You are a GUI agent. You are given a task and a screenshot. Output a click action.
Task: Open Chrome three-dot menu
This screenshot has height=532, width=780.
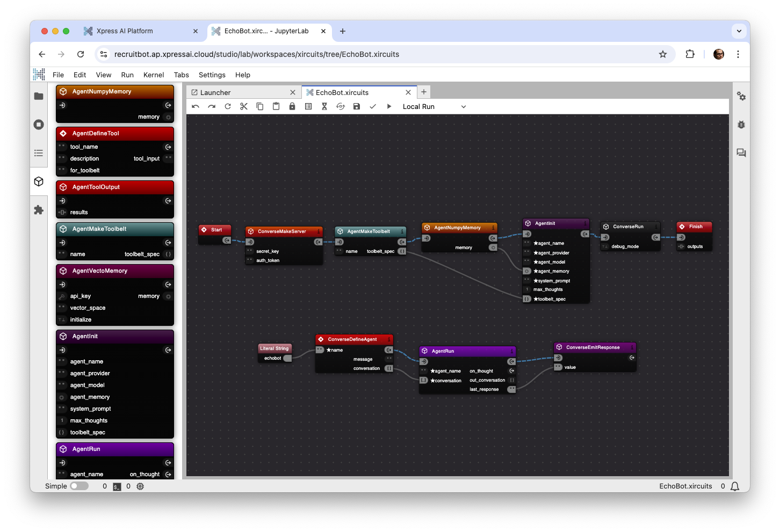(738, 54)
